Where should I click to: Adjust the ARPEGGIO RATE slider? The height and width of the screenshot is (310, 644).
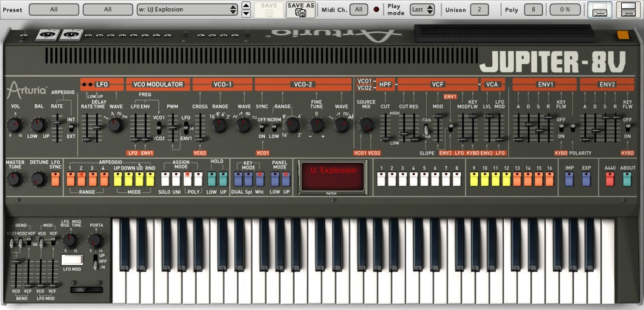(57, 123)
